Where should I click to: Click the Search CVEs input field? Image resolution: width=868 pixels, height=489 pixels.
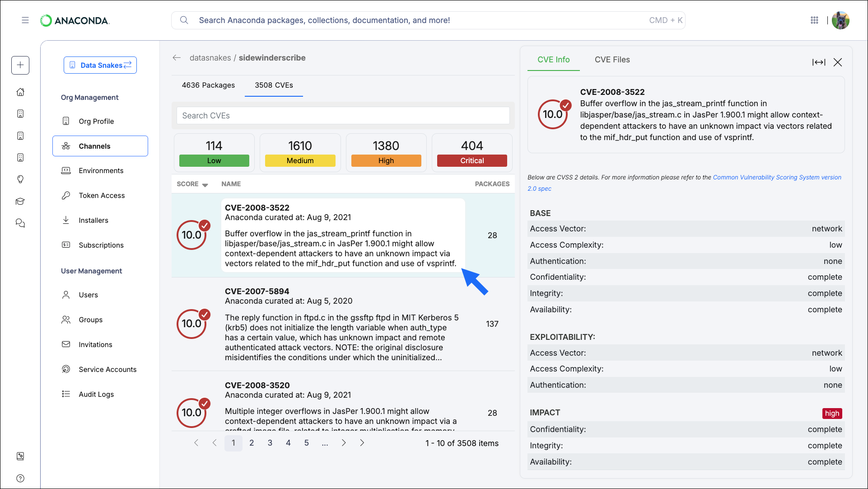point(343,116)
